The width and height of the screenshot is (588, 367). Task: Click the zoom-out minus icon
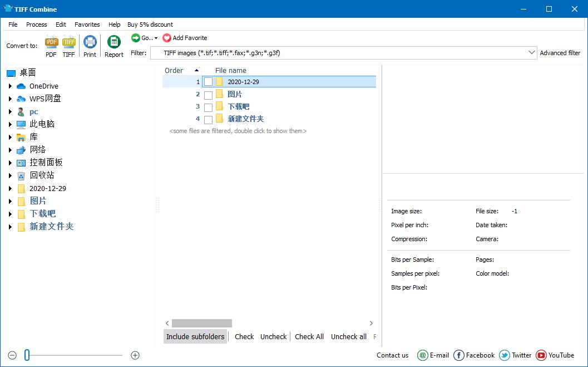coord(12,355)
